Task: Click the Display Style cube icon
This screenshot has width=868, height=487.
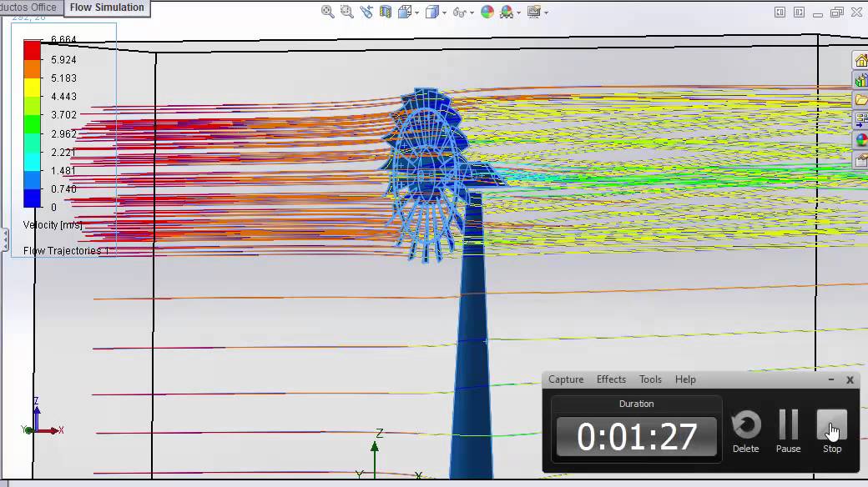Action: coord(431,12)
